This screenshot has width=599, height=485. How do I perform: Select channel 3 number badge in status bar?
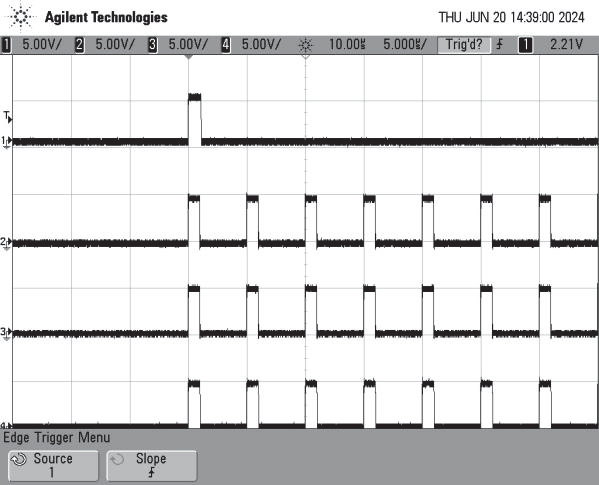[x=152, y=45]
